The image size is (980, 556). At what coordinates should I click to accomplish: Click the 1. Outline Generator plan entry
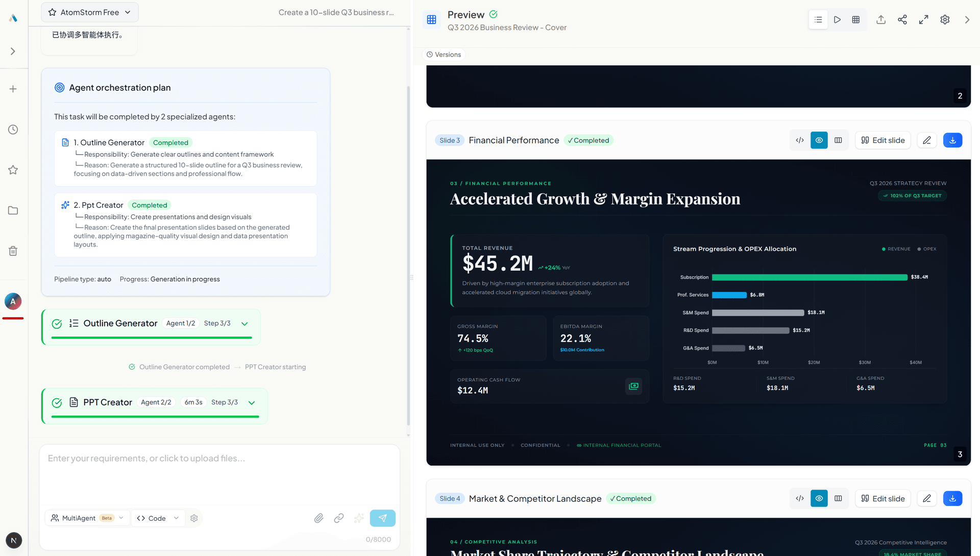[x=186, y=159]
